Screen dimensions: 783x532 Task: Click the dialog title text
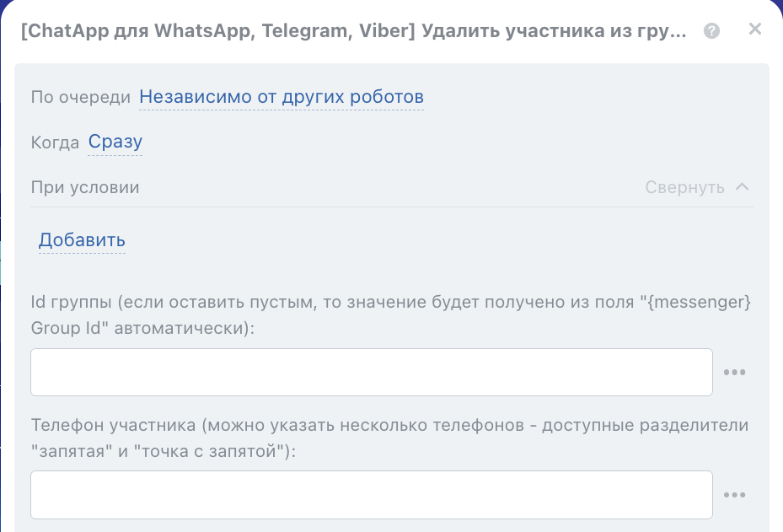pos(353,32)
